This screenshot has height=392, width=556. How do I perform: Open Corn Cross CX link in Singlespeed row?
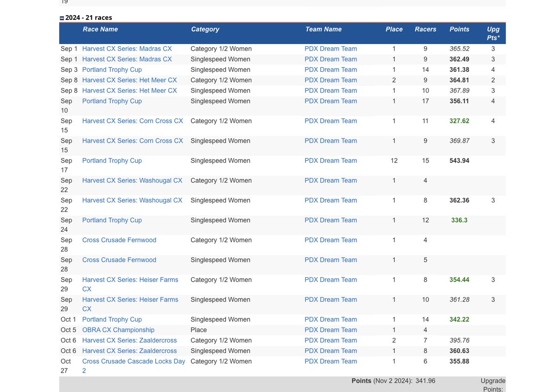(x=133, y=141)
